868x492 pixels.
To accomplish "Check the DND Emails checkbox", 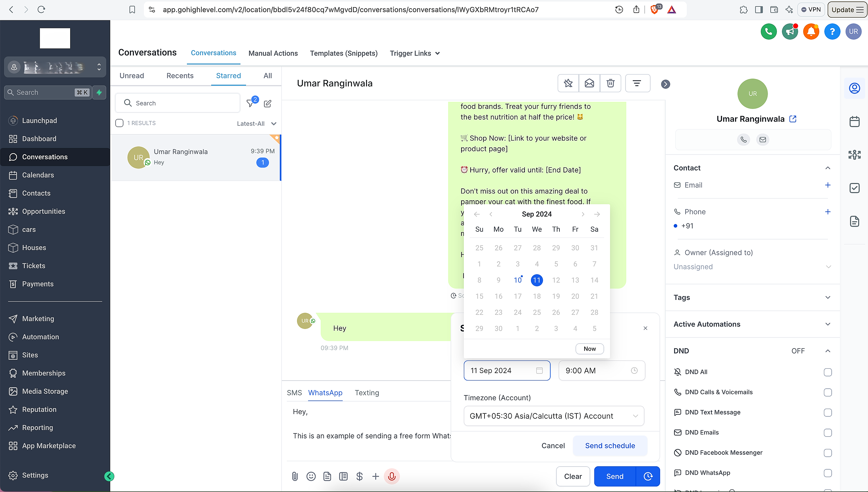I will point(828,433).
